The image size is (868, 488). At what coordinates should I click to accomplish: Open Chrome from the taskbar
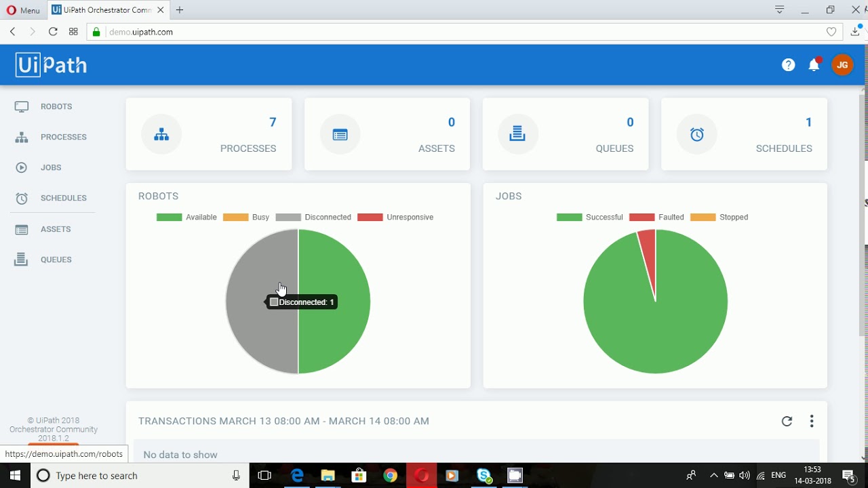(x=390, y=475)
